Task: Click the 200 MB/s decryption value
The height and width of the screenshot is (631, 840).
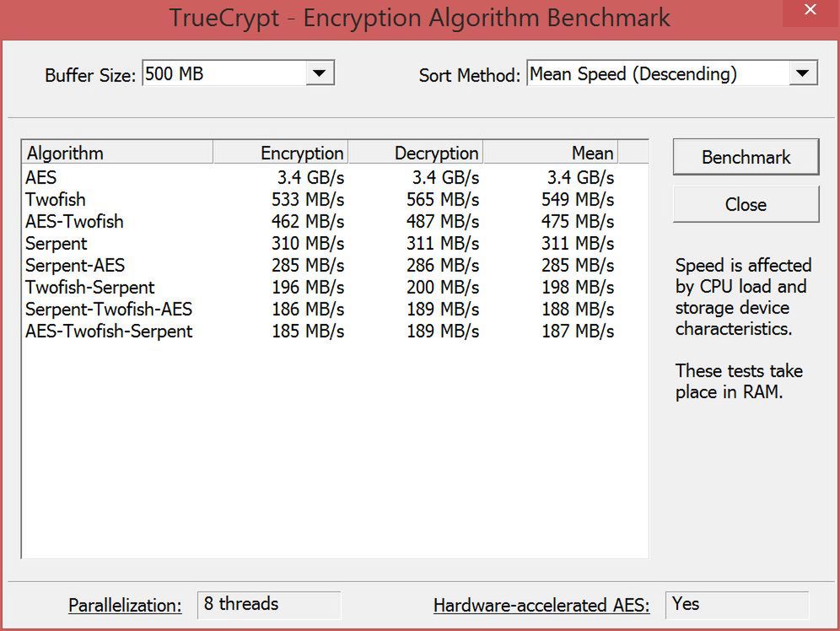Action: tap(443, 287)
